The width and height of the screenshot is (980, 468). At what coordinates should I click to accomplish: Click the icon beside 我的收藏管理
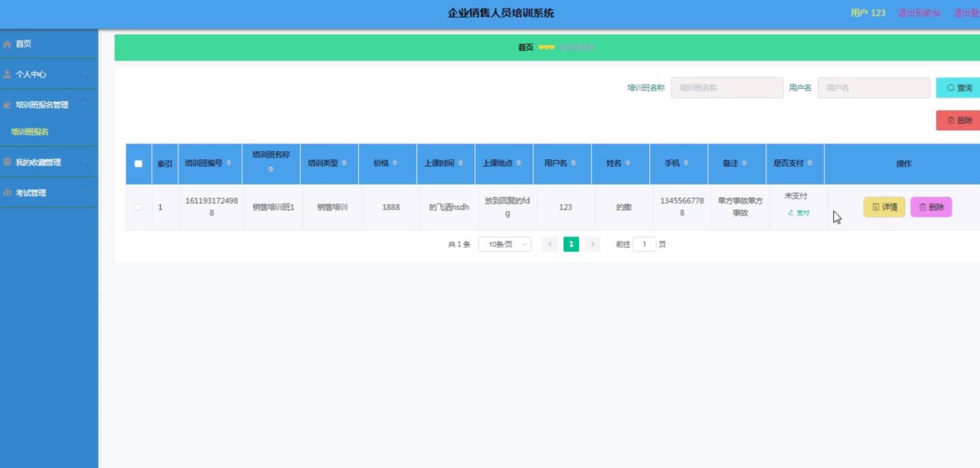[x=7, y=162]
